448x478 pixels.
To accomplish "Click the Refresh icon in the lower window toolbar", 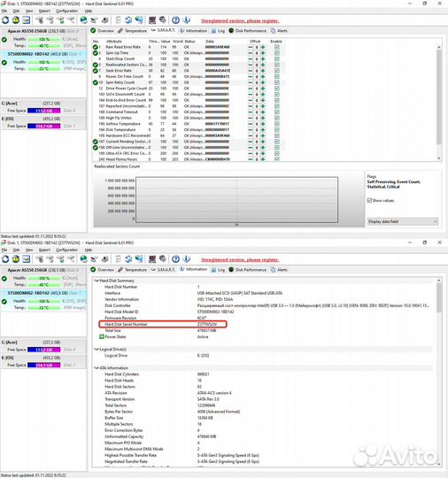I will [5, 259].
